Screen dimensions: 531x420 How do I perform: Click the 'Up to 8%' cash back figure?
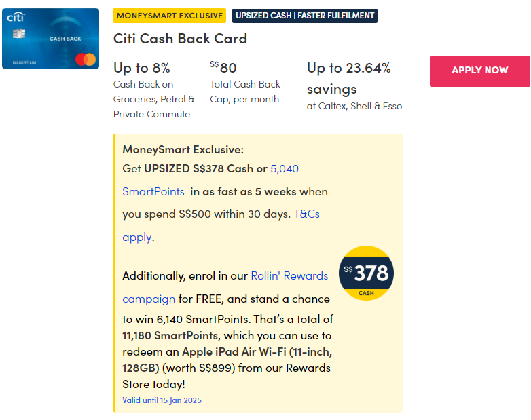[142, 68]
